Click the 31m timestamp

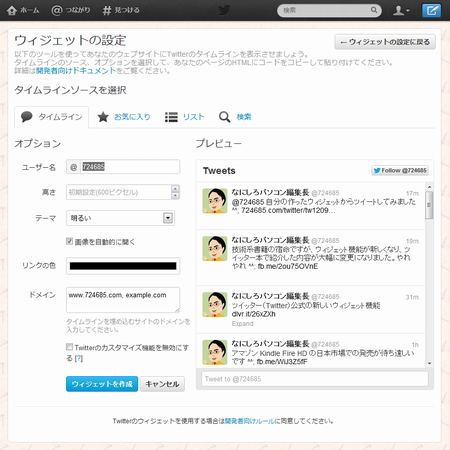(x=412, y=297)
